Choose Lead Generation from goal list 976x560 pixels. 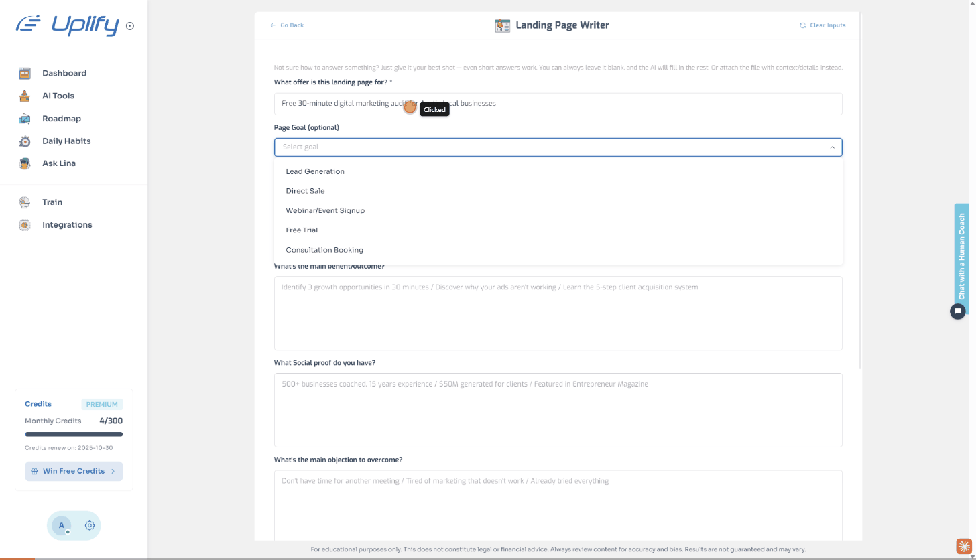click(315, 171)
